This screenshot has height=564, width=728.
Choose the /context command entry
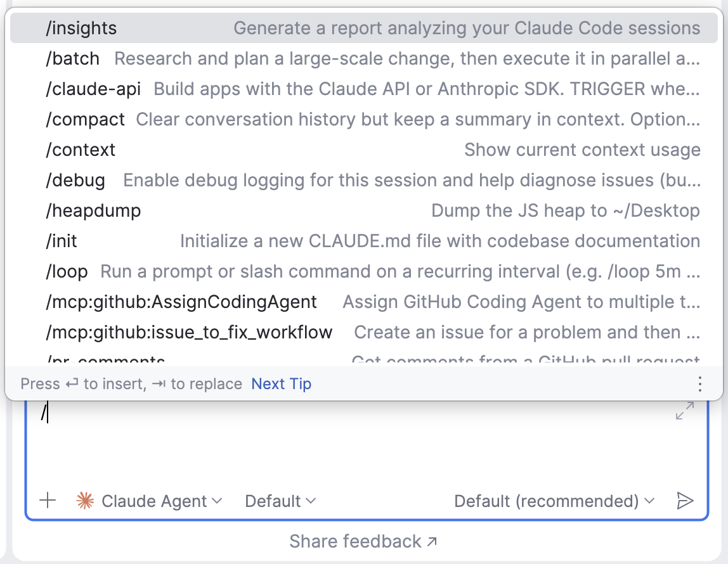pos(81,150)
